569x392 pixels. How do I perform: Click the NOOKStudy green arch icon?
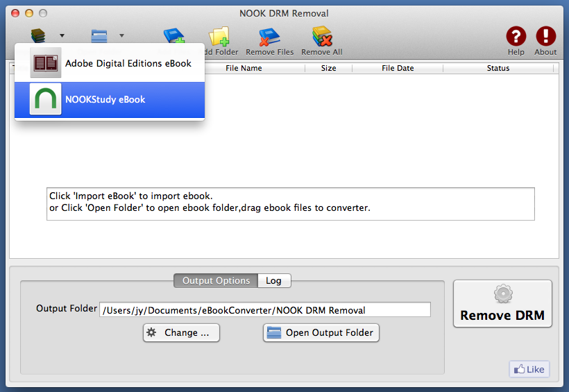pos(45,99)
